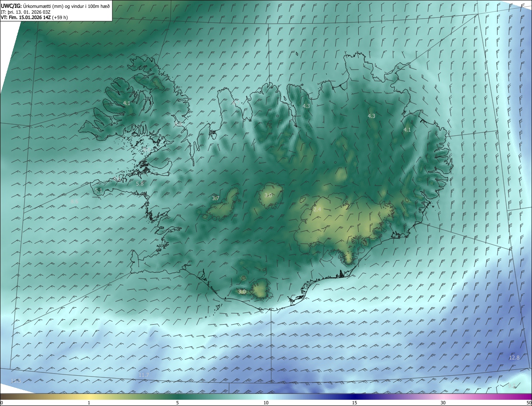Click the '2.4' value on the large glacier

(x=317, y=210)
